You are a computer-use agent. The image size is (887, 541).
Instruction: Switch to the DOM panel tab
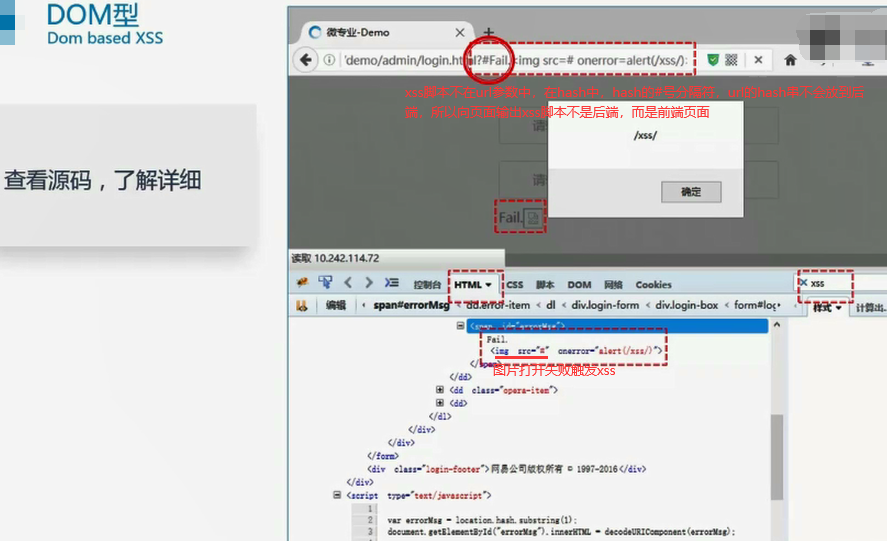579,285
